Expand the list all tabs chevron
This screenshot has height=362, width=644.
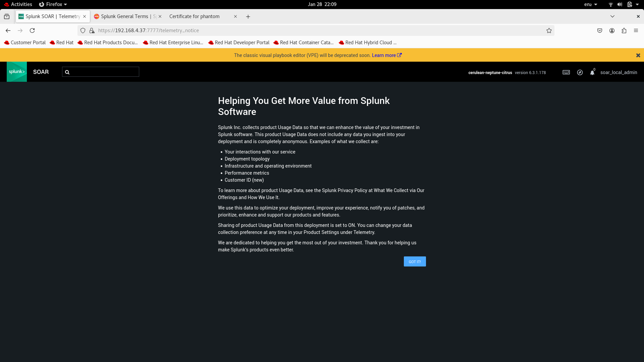[x=612, y=16]
